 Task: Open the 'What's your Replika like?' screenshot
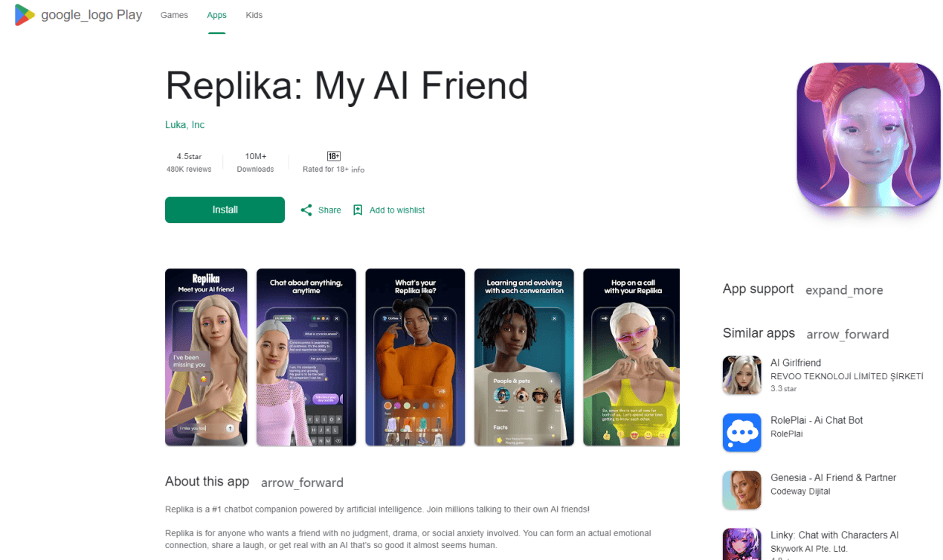pos(415,358)
